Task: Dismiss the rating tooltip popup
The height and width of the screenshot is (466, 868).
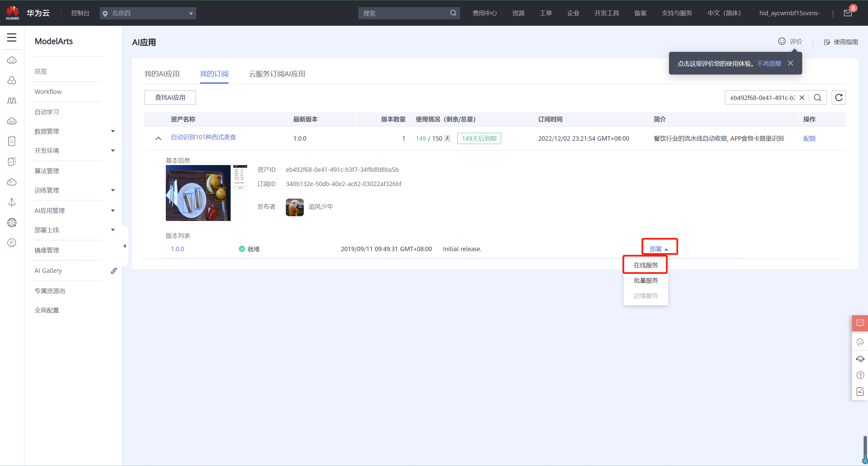Action: click(x=790, y=63)
